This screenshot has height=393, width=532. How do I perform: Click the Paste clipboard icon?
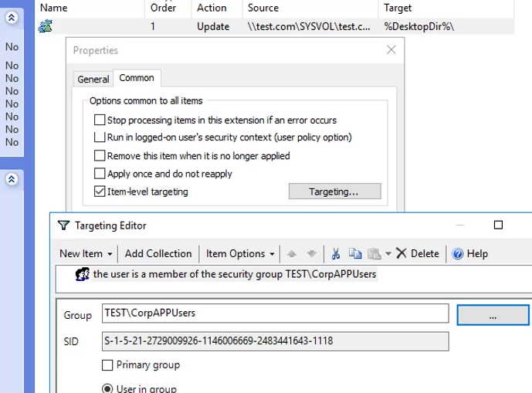(374, 253)
